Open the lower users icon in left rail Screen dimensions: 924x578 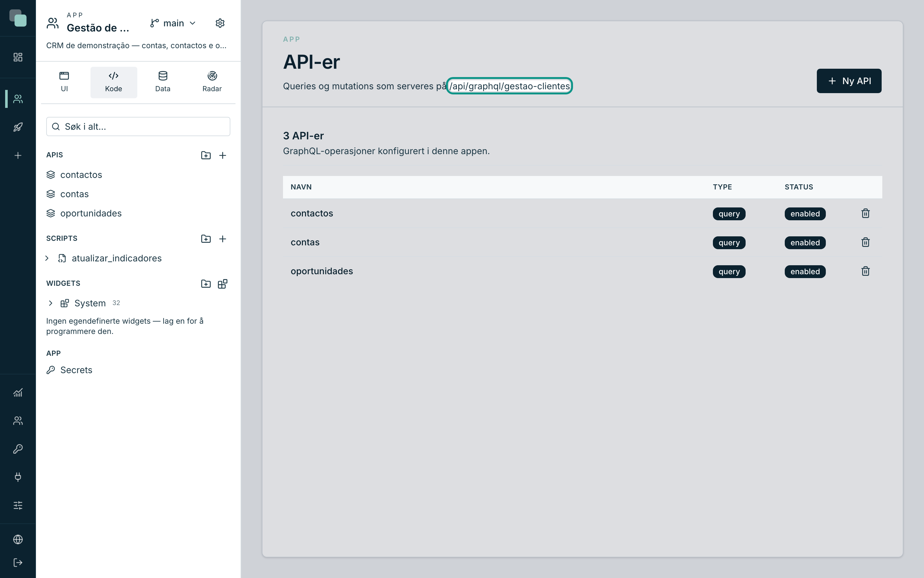[18, 421]
